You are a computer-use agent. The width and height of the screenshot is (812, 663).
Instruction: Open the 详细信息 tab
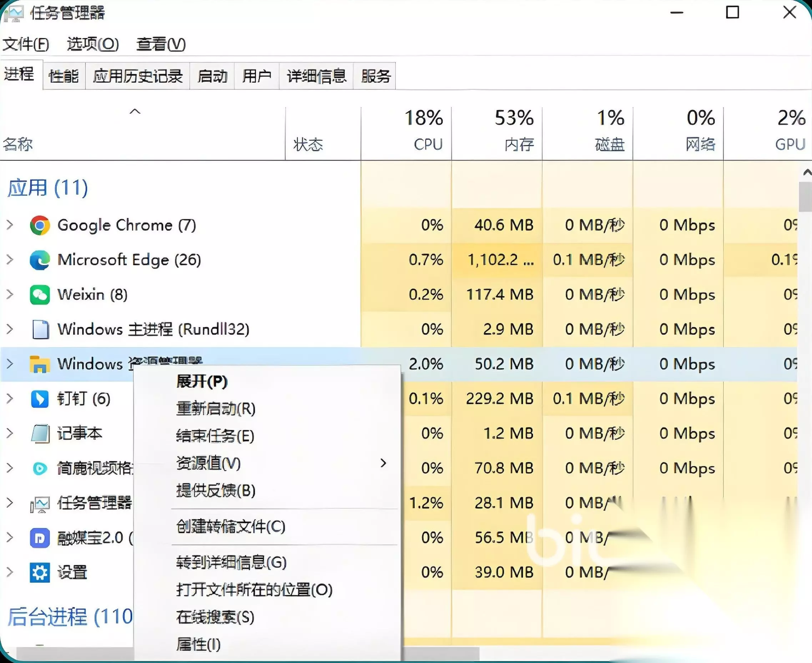pyautogui.click(x=316, y=76)
